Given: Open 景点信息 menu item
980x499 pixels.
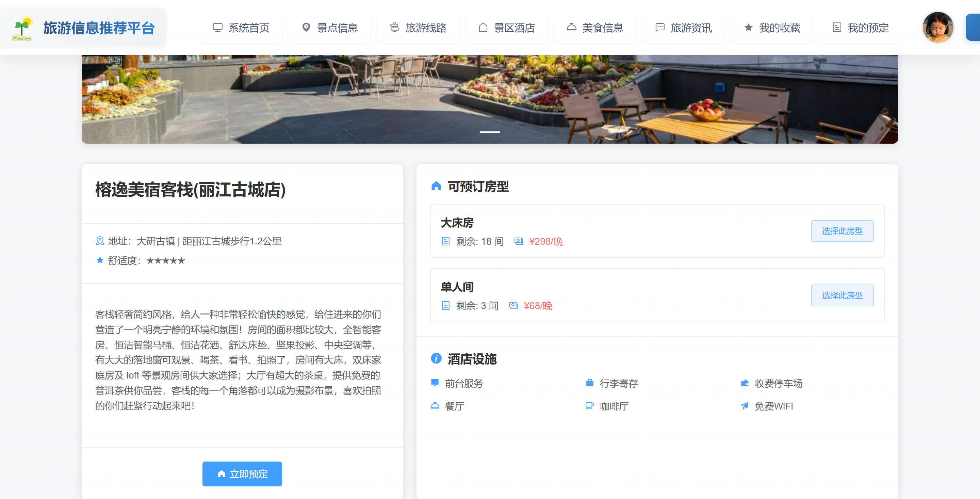Looking at the screenshot, I should coord(329,28).
